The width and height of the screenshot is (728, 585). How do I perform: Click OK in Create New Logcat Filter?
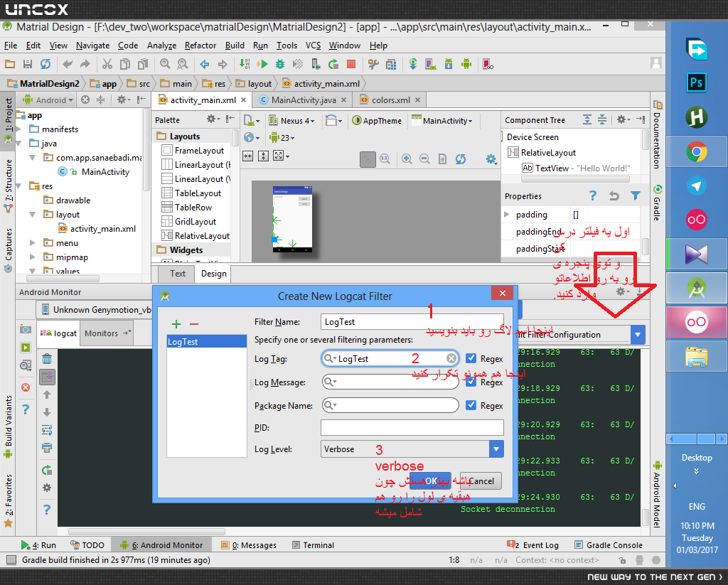pyautogui.click(x=430, y=481)
